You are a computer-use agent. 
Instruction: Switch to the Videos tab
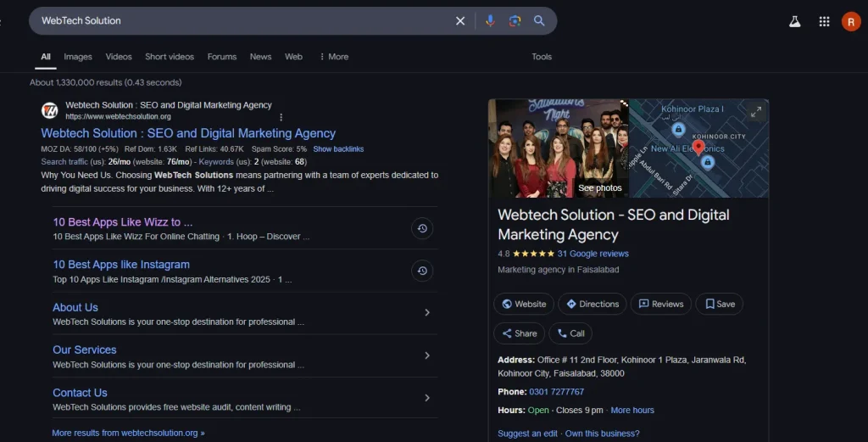coord(119,57)
